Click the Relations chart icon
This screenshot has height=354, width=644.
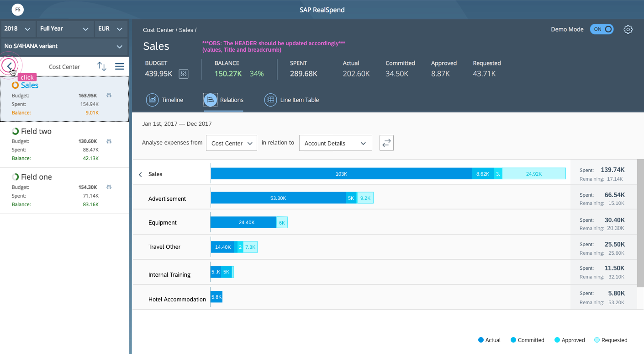pyautogui.click(x=210, y=100)
